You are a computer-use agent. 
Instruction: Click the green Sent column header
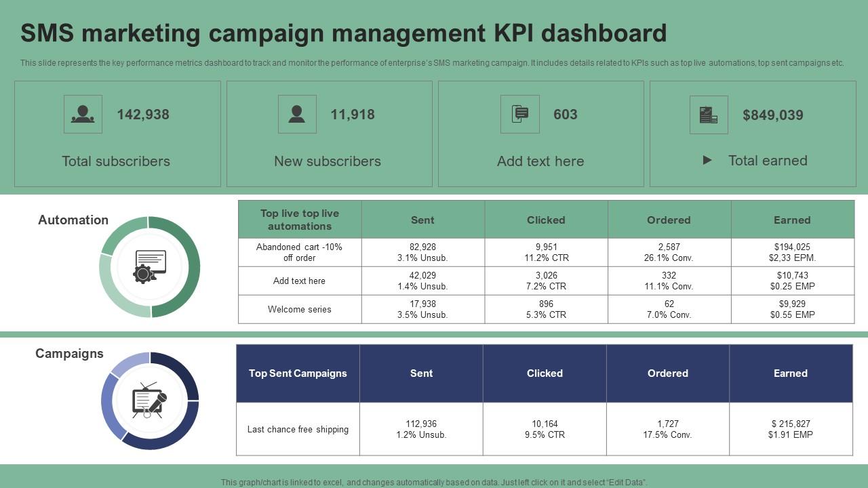point(423,220)
